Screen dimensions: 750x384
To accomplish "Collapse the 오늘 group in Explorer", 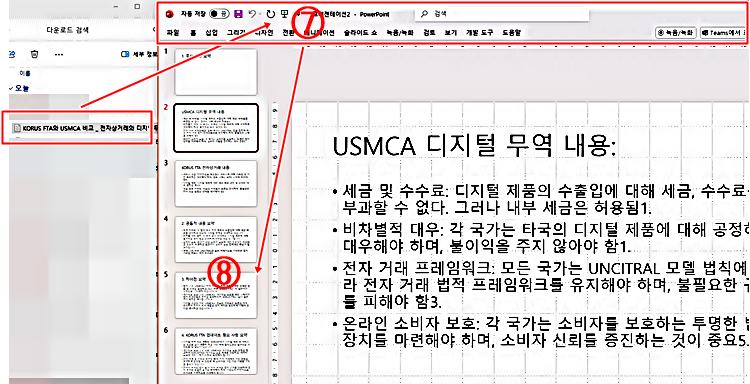I will pyautogui.click(x=11, y=88).
